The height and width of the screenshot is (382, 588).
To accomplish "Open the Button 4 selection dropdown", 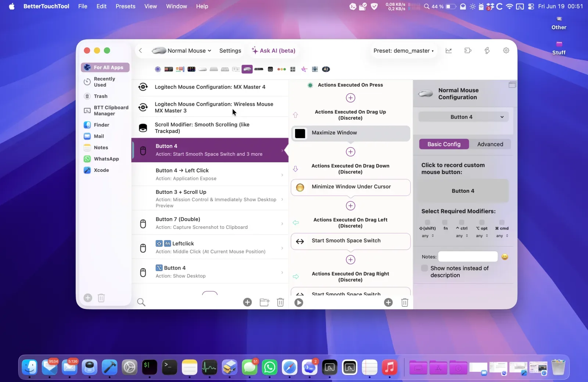I will click(464, 117).
